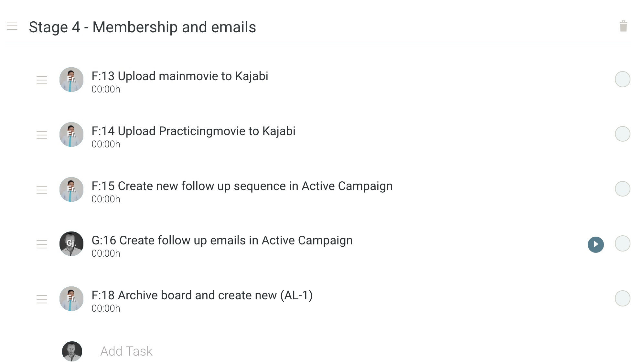Click the avatar beside Add Task
This screenshot has height=364, width=644.
(72, 351)
